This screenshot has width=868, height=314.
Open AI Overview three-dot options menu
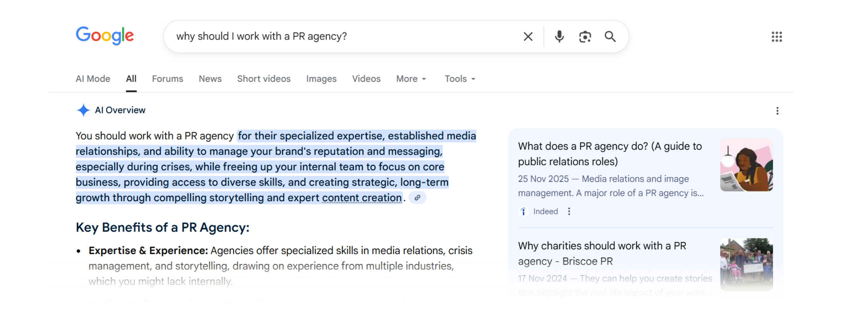pos(777,111)
